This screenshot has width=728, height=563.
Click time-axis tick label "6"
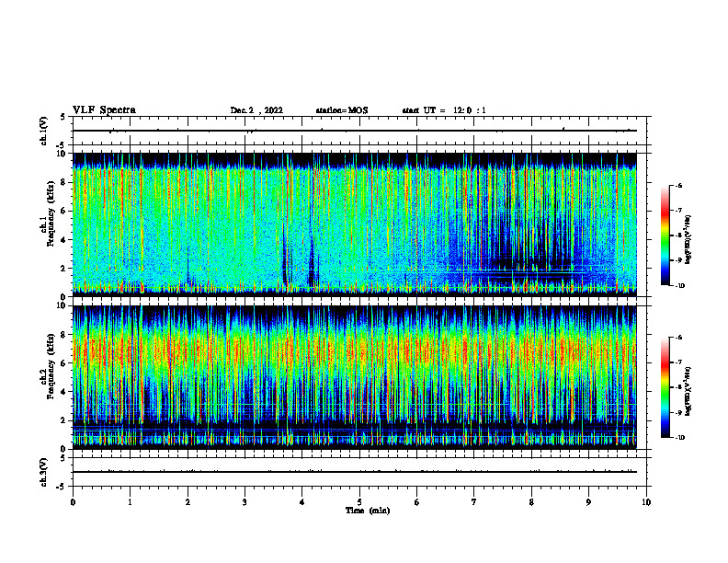coord(417,502)
